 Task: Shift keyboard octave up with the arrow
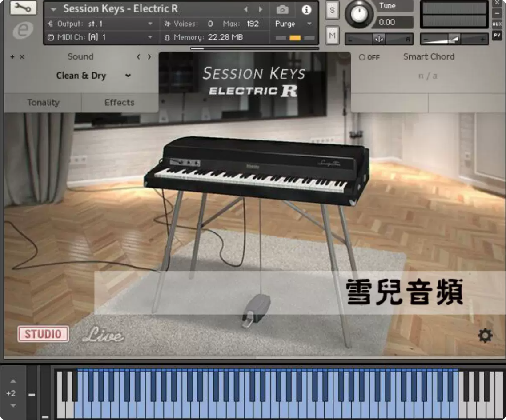tap(13, 381)
